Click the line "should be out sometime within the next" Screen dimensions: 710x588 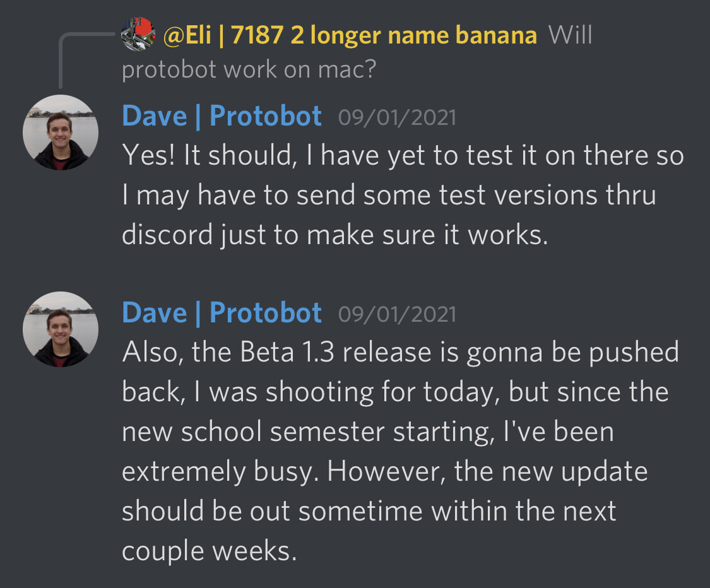click(x=369, y=511)
